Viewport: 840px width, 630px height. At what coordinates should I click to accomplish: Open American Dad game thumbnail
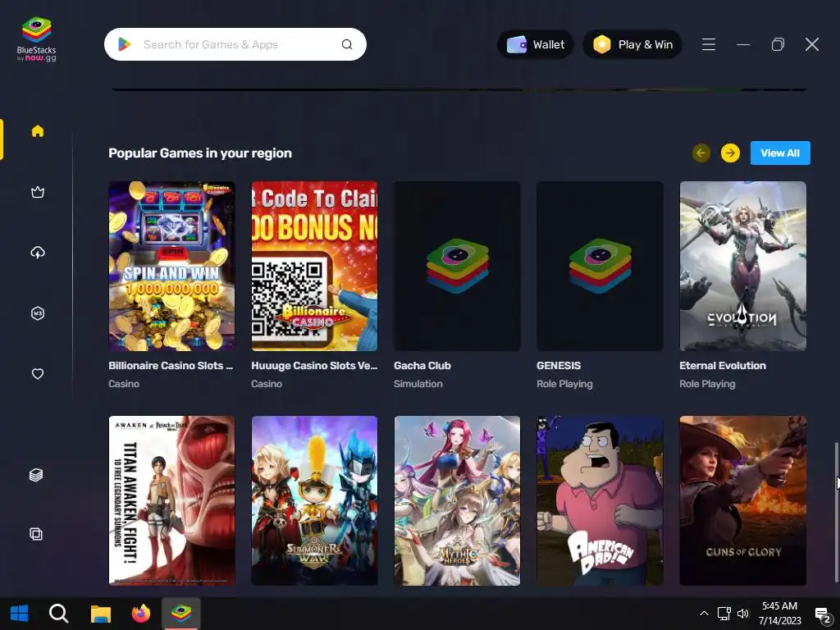click(600, 501)
